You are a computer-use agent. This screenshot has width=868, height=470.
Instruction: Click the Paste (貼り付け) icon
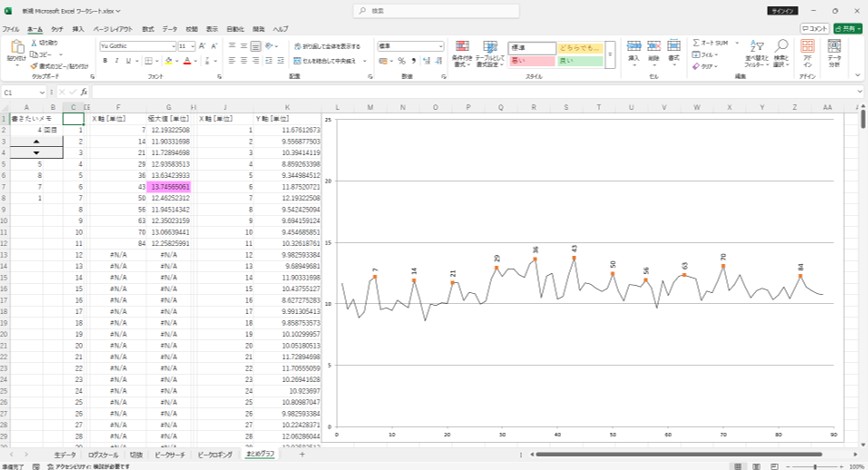pos(17,48)
